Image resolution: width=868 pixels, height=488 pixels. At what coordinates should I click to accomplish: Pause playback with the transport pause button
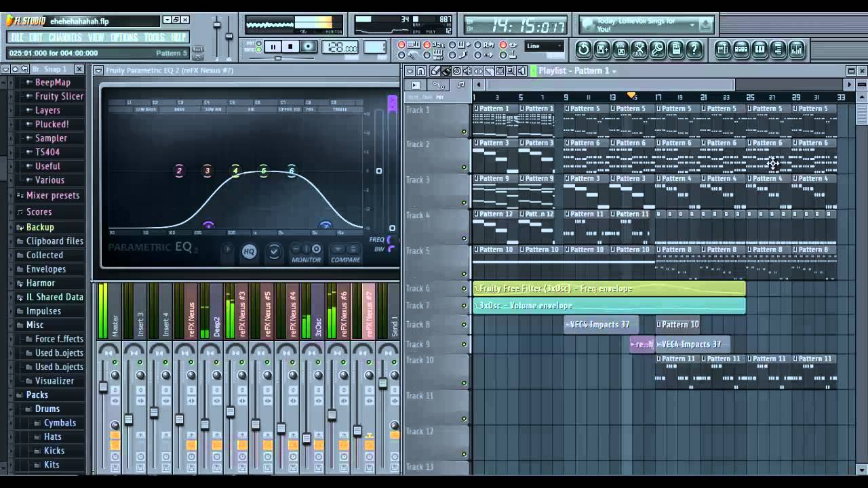pos(273,47)
